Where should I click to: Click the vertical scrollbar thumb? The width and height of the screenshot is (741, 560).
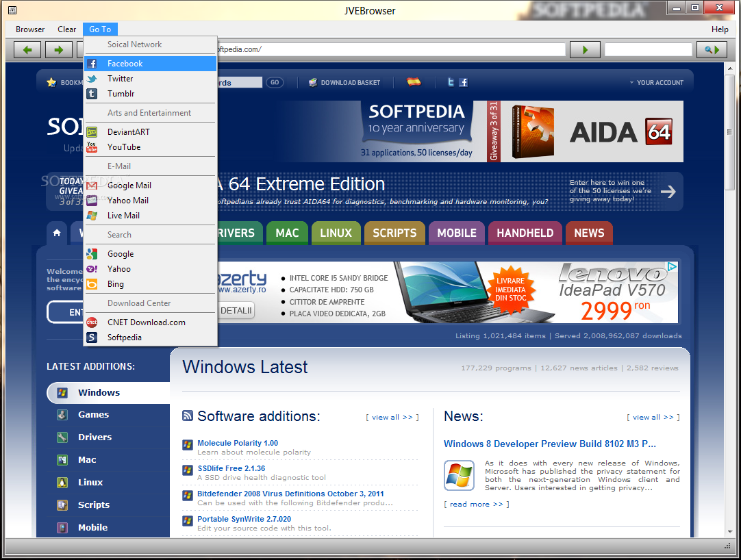pos(730,132)
